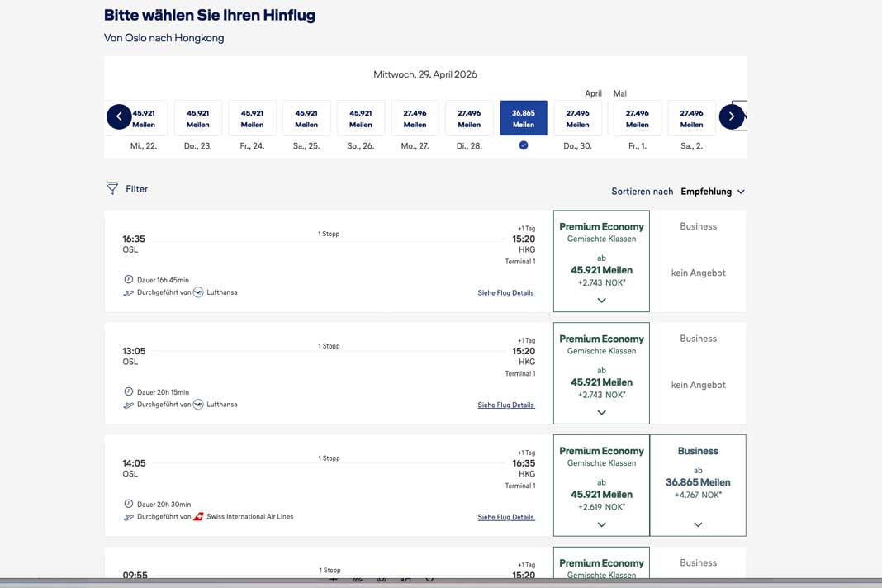
Task: Click the 1 Stopp label of the 16:35 flight
Action: (x=329, y=234)
